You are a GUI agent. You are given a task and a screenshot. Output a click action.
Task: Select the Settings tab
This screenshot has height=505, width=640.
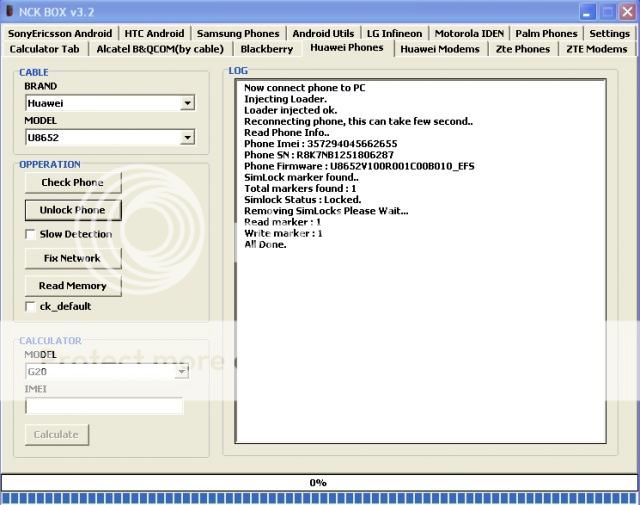pos(609,33)
